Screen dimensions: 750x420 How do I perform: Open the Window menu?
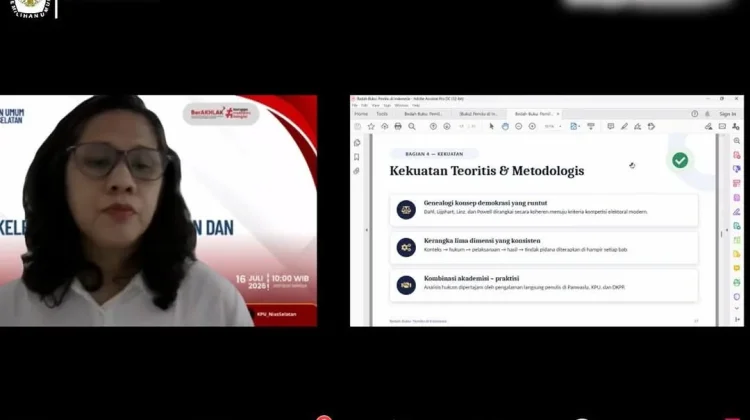(401, 105)
